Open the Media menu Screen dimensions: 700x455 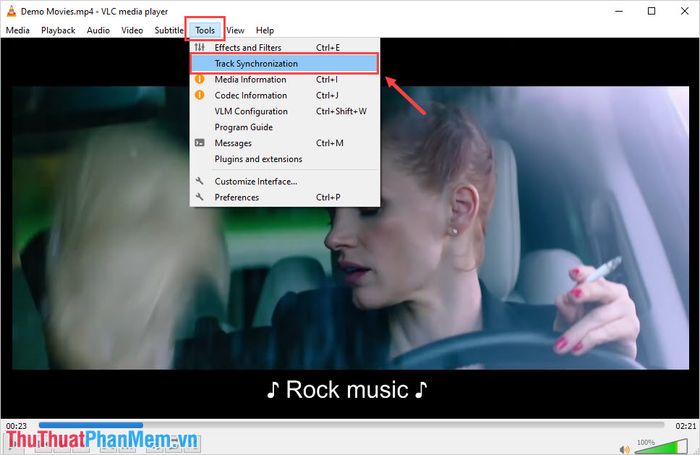17,30
